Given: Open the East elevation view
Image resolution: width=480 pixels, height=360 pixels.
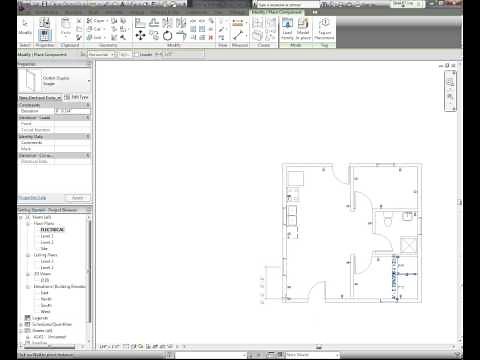Looking at the screenshot, I should click(x=44, y=293).
